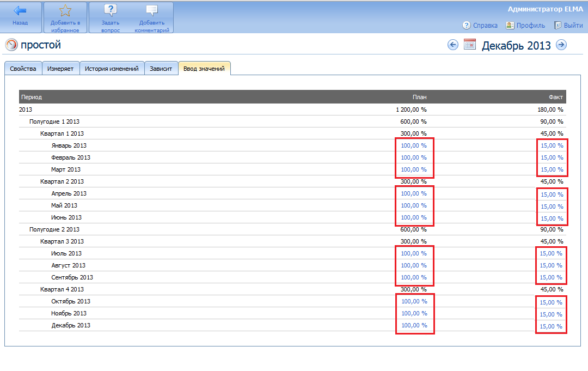Open the Профиль link
The height and width of the screenshot is (371, 588).
point(530,25)
